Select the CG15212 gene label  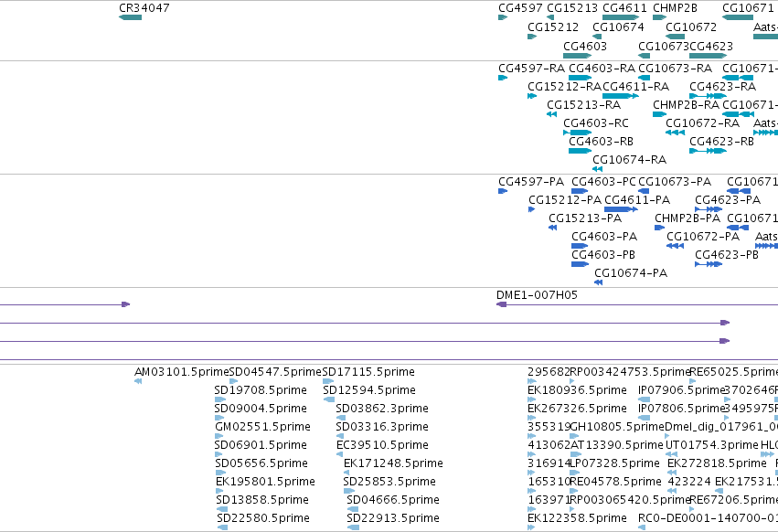(x=553, y=27)
